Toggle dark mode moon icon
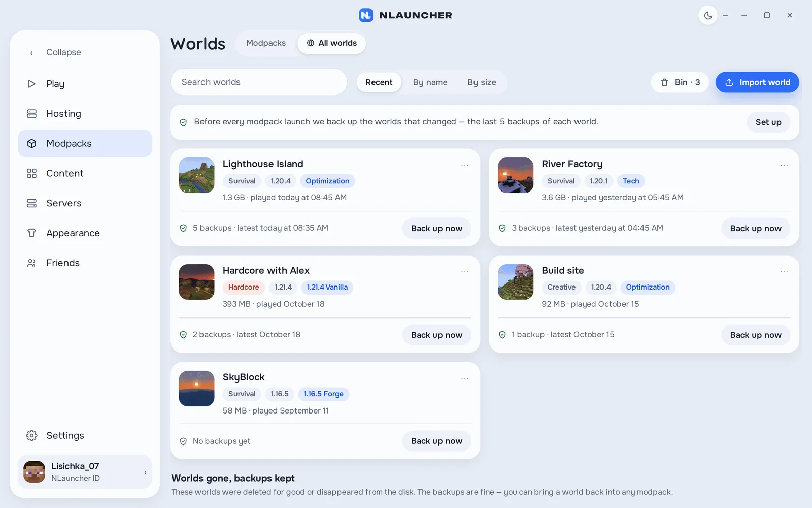Image resolution: width=812 pixels, height=508 pixels. coord(708,16)
